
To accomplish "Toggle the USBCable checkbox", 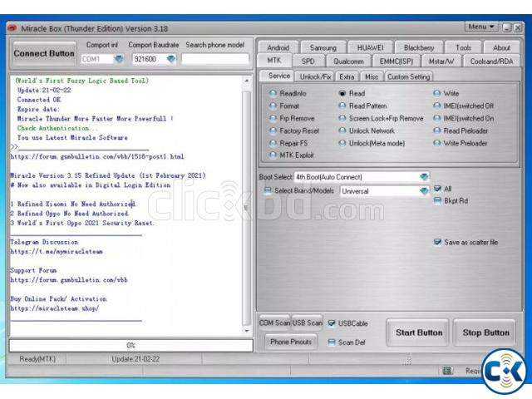I will (332, 323).
